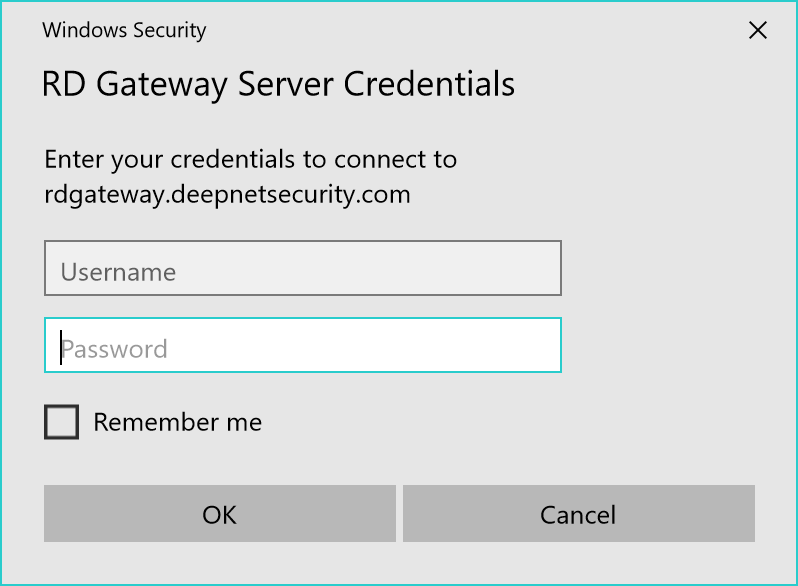Click the word "Security" in the title bar
The image size is (798, 586).
(x=169, y=30)
